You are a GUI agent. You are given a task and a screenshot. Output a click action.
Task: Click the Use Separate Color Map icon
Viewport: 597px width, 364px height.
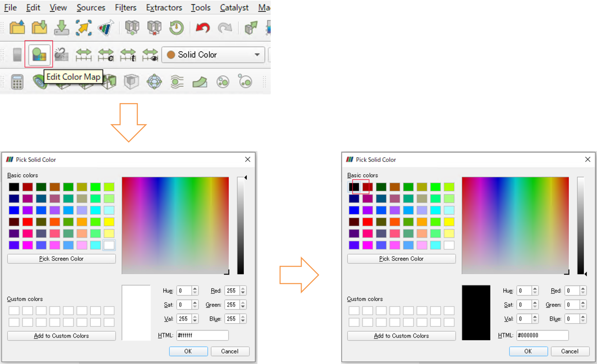(62, 55)
